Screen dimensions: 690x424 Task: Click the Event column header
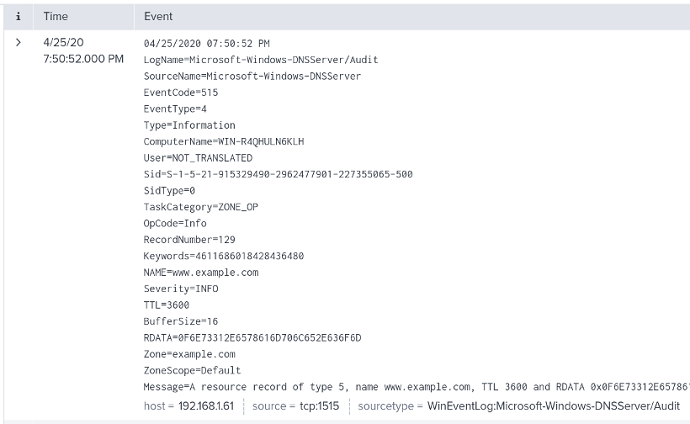(158, 17)
